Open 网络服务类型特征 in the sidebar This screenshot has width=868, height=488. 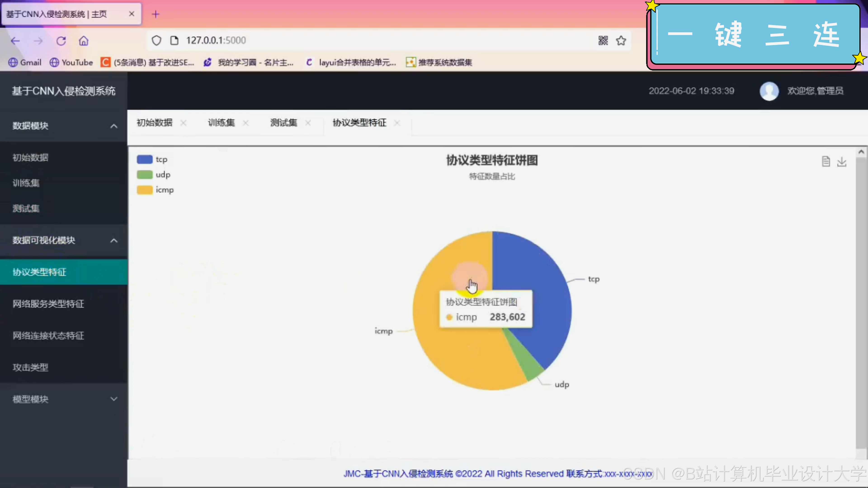(x=48, y=304)
